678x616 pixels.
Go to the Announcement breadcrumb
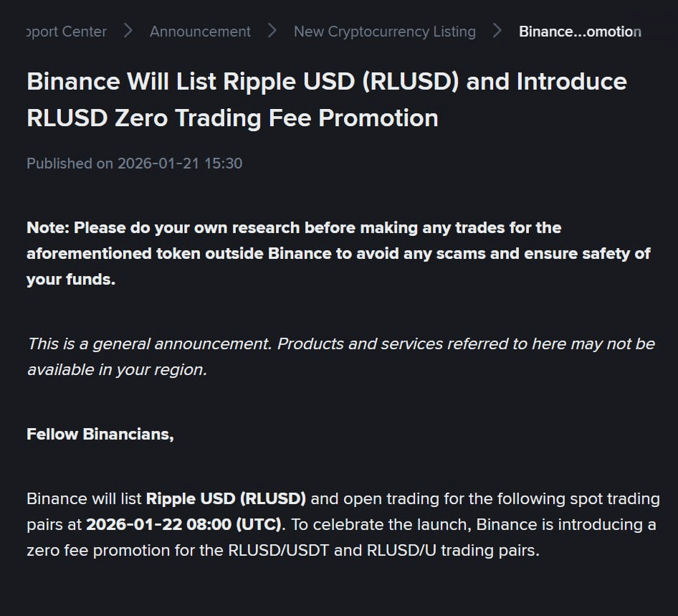[200, 32]
